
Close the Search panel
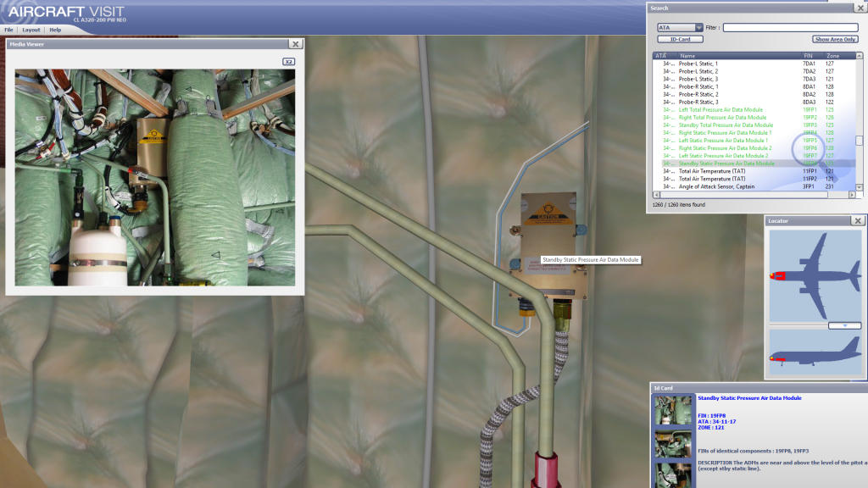click(x=861, y=8)
